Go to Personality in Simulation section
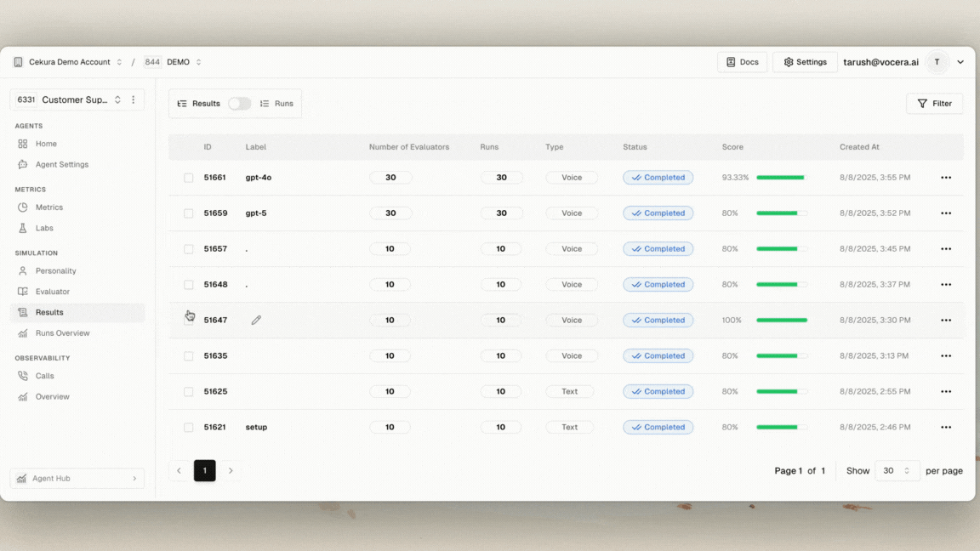980x551 pixels. click(x=55, y=271)
